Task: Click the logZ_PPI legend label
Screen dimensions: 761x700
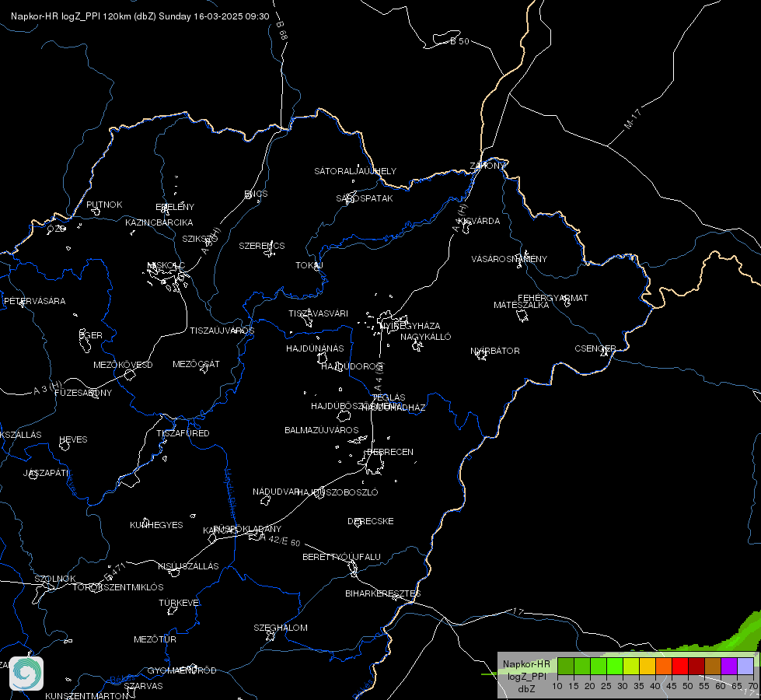Action: pos(526,676)
